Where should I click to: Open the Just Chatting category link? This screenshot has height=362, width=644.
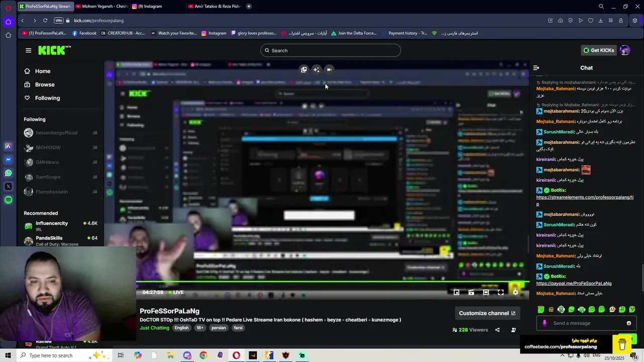(x=154, y=328)
